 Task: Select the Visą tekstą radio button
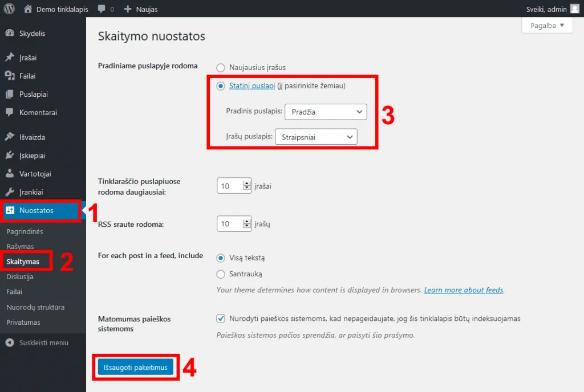pyautogui.click(x=221, y=258)
